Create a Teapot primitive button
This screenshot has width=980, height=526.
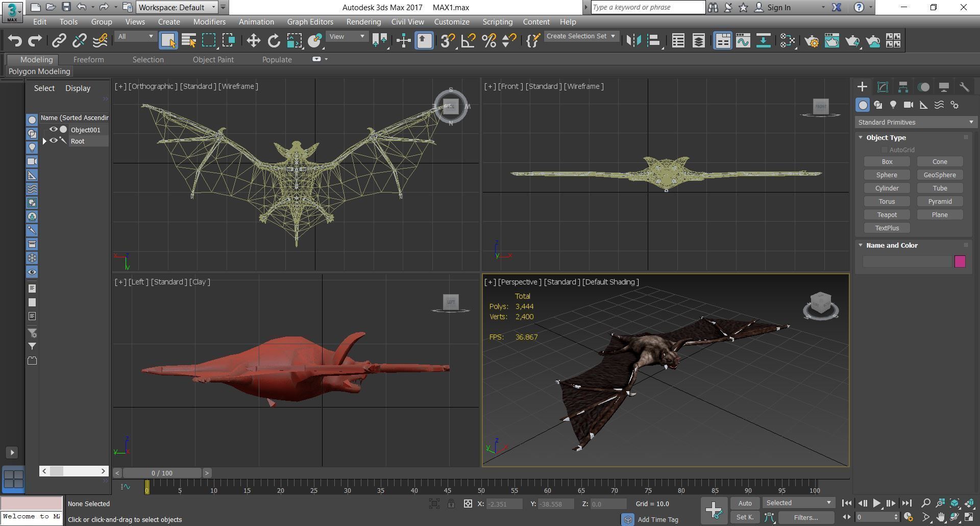(887, 215)
